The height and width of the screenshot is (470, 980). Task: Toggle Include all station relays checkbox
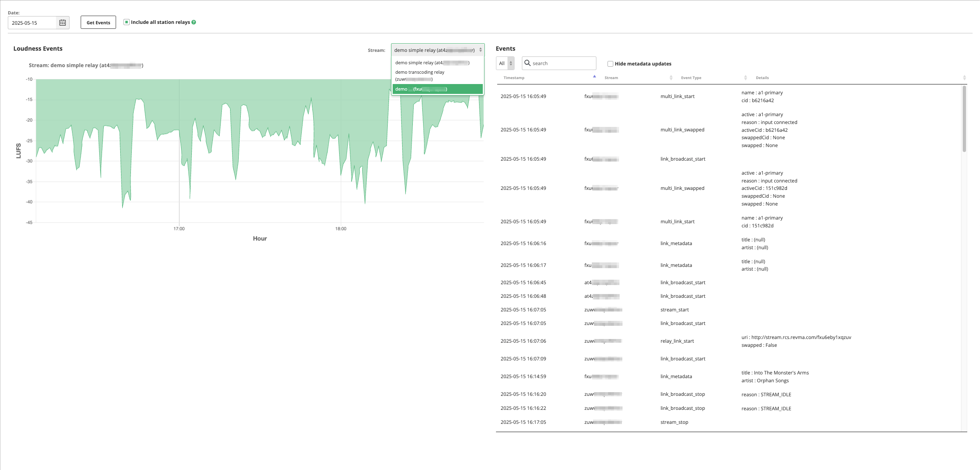(127, 22)
